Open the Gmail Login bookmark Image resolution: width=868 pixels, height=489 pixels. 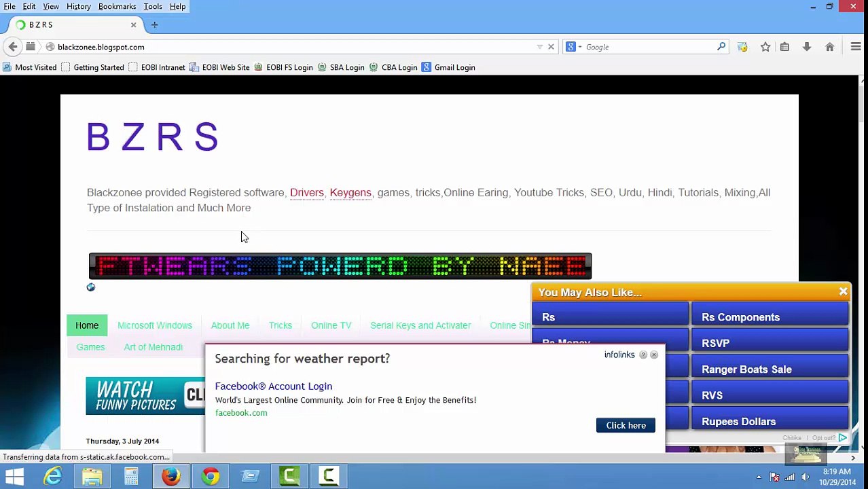pyautogui.click(x=448, y=67)
